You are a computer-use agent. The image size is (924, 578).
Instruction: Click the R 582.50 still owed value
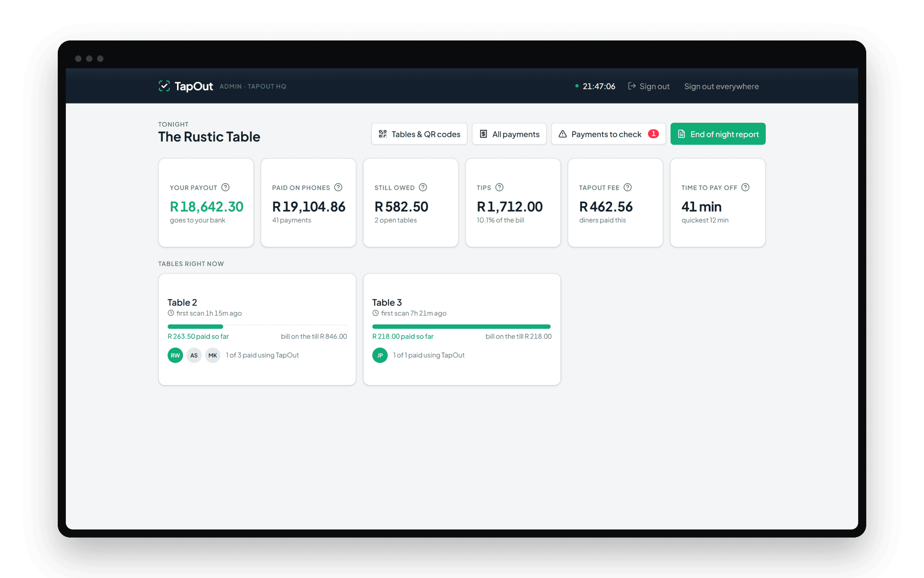pyautogui.click(x=401, y=207)
